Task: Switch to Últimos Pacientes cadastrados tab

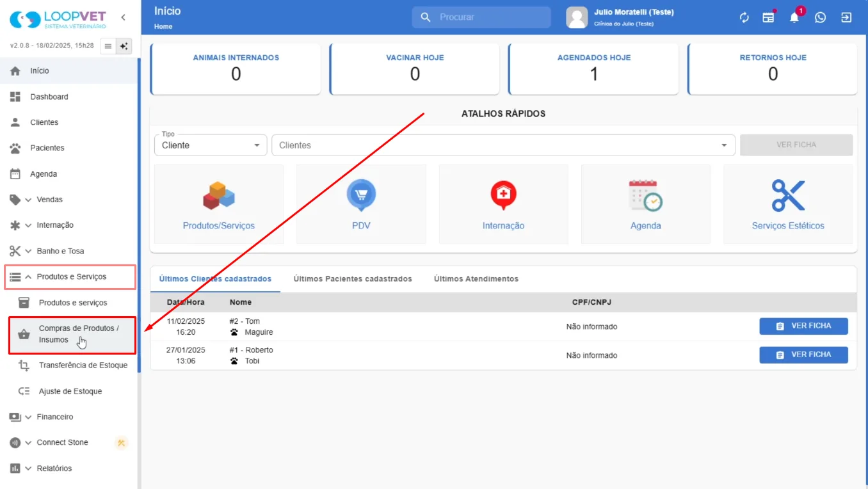Action: click(x=353, y=279)
